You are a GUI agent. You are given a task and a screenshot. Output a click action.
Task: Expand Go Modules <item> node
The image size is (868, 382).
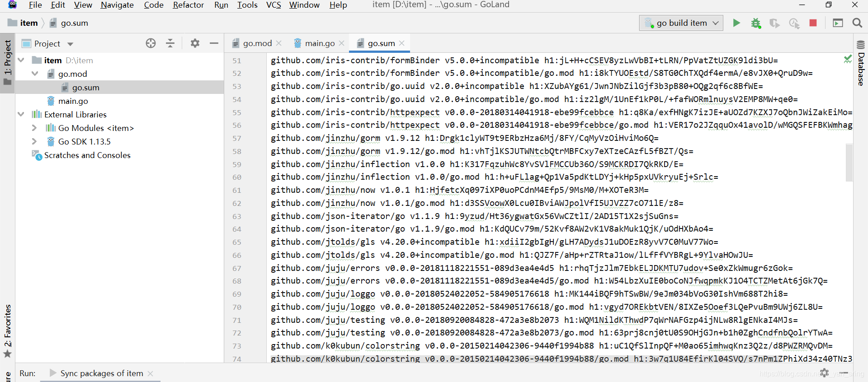[x=35, y=128]
